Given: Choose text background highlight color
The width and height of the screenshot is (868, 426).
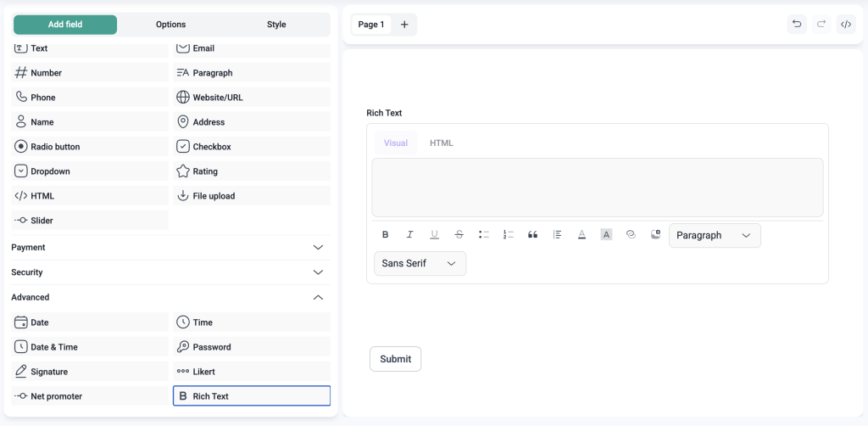Looking at the screenshot, I should tap(606, 235).
